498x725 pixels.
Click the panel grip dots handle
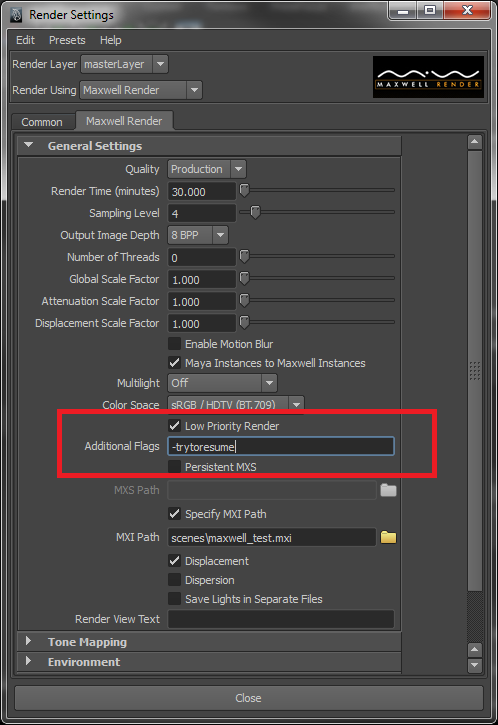pos(474,370)
